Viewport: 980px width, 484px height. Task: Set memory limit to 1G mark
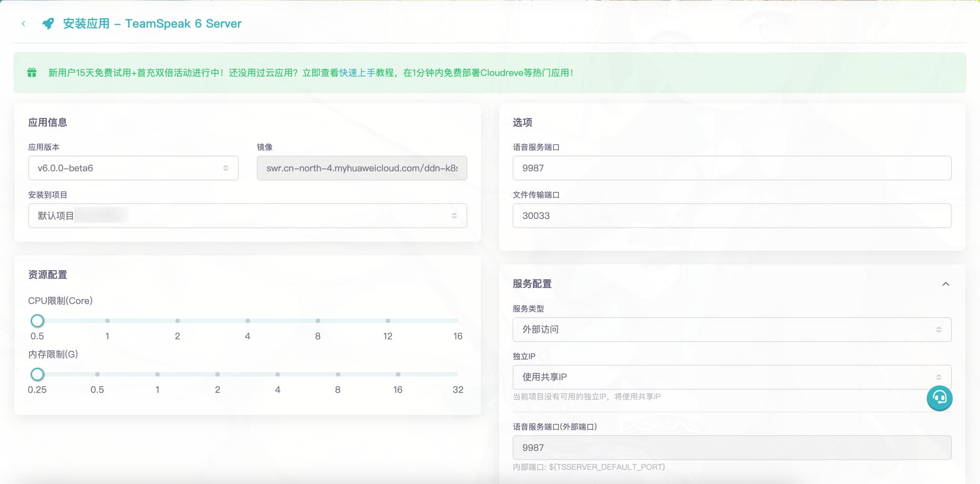157,374
